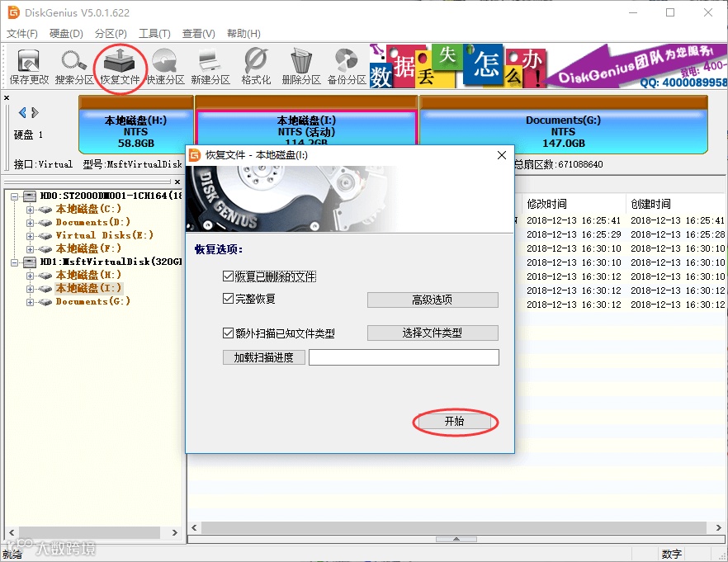The height and width of the screenshot is (562, 728).
Task: Click modified time 2018-12-13 16:25:41
Action: click(x=574, y=220)
